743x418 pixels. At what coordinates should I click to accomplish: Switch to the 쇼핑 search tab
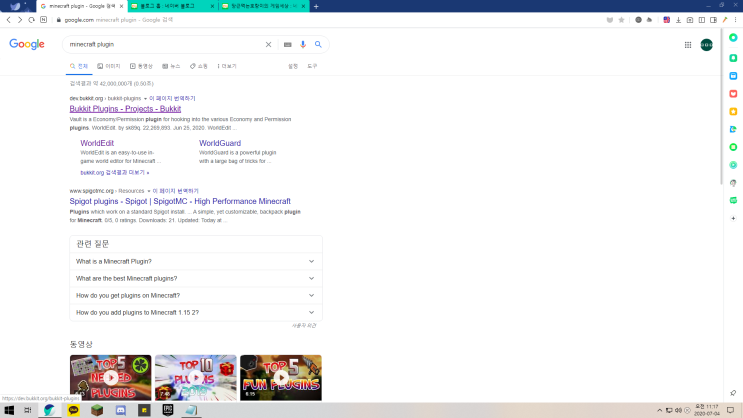[199, 66]
